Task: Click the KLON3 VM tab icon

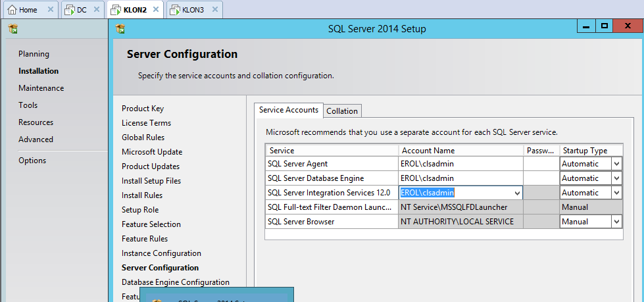Action: [x=175, y=10]
